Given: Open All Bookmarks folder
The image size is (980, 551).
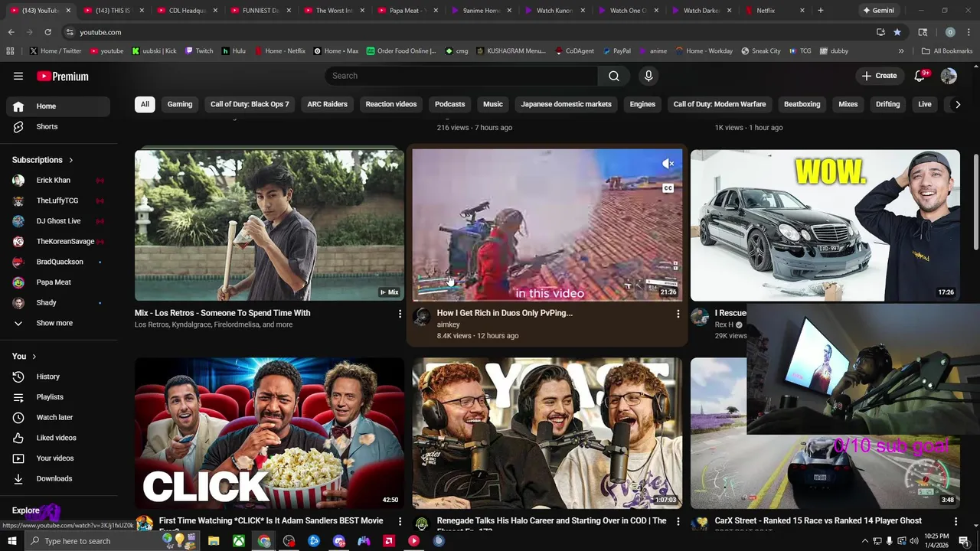Looking at the screenshot, I should pyautogui.click(x=947, y=51).
